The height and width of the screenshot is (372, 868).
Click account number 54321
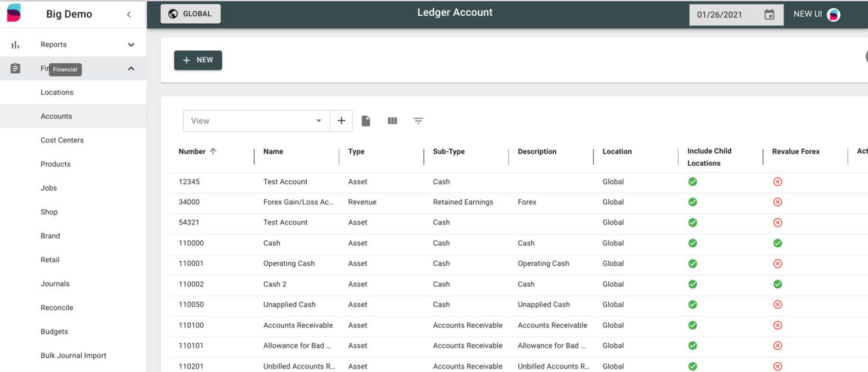click(189, 223)
